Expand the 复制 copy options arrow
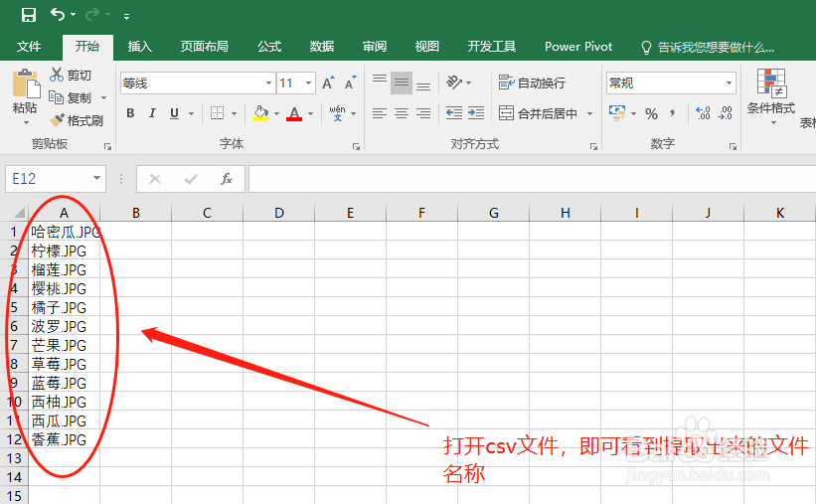Screen dimensions: 816x504 [x=103, y=97]
